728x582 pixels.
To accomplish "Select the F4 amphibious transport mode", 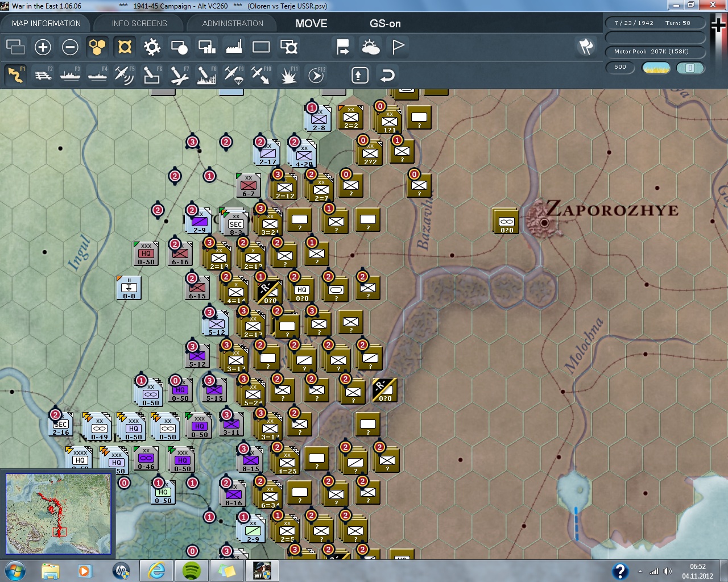I will point(97,75).
